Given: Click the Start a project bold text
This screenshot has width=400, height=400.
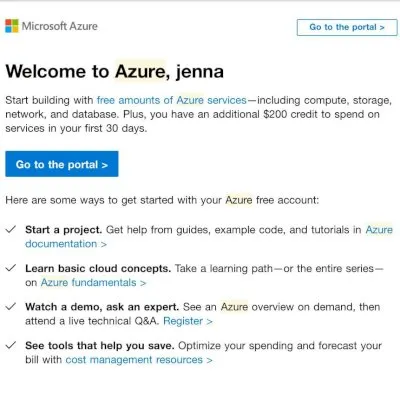Looking at the screenshot, I should point(63,230).
